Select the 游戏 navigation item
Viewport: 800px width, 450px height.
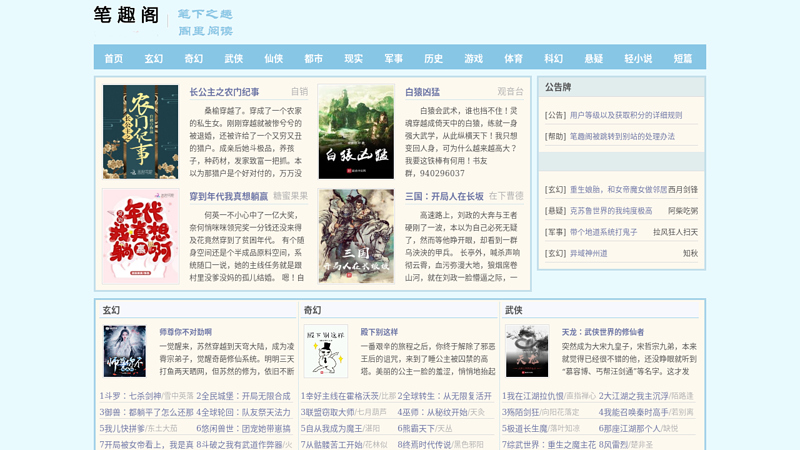(473, 59)
